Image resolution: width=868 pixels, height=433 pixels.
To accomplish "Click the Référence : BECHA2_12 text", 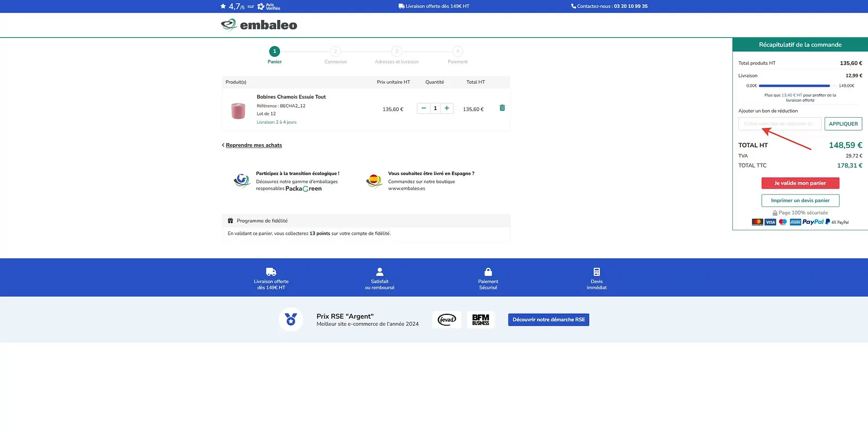I will tap(281, 106).
